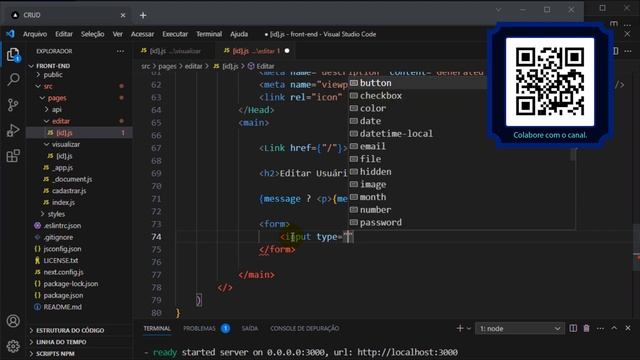The height and width of the screenshot is (360, 640).
Task: Open the Extensions view
Action: click(x=13, y=156)
